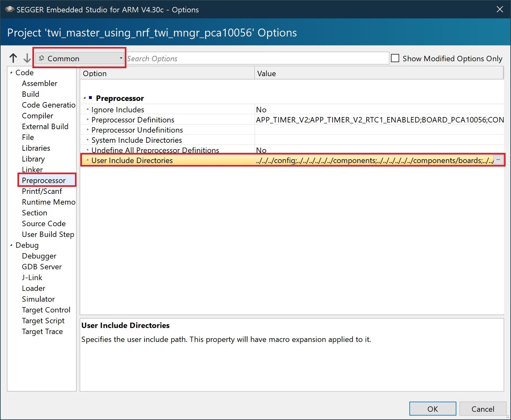Image resolution: width=511 pixels, height=420 pixels.
Task: Select Section category
Action: [34, 213]
